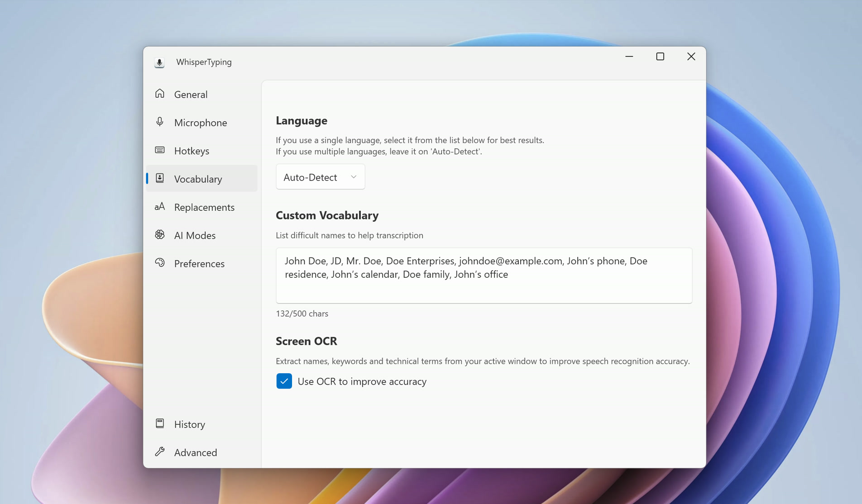Image resolution: width=862 pixels, height=504 pixels.
Task: Go to the AI Modes page
Action: pos(195,235)
